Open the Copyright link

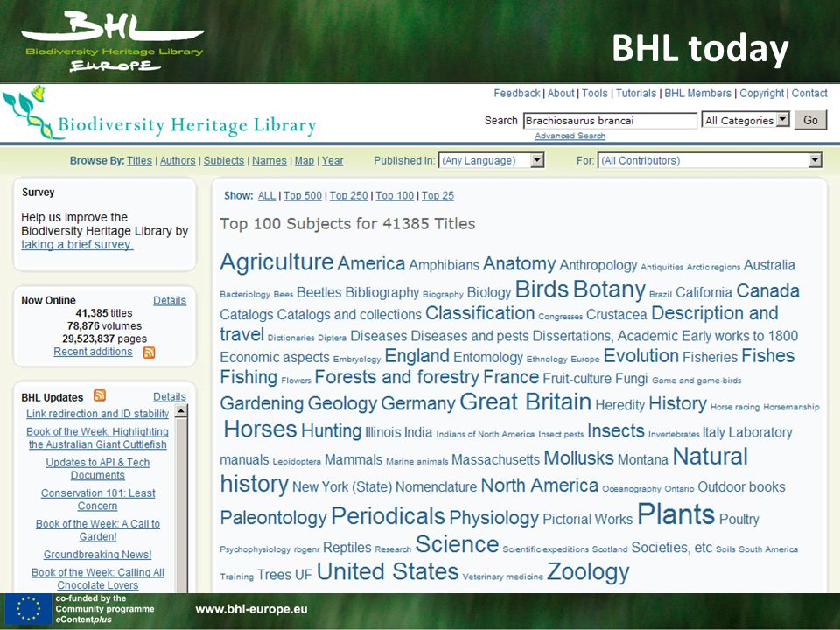coord(762,94)
